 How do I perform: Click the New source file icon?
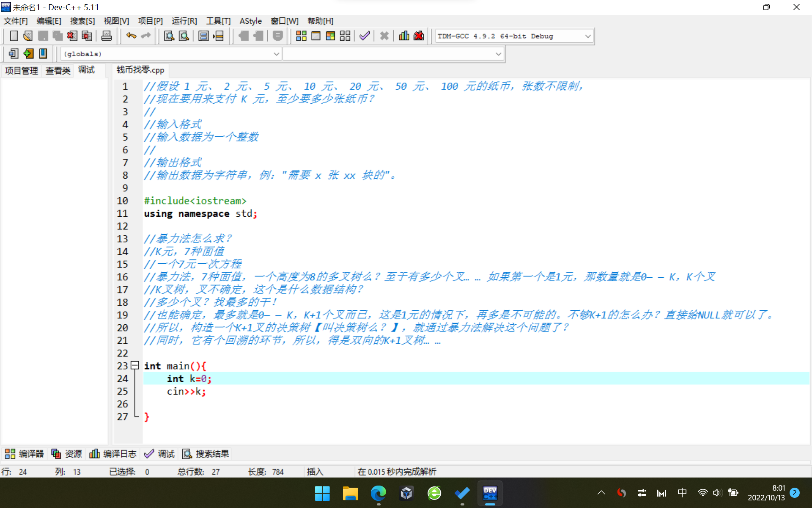pyautogui.click(x=14, y=36)
